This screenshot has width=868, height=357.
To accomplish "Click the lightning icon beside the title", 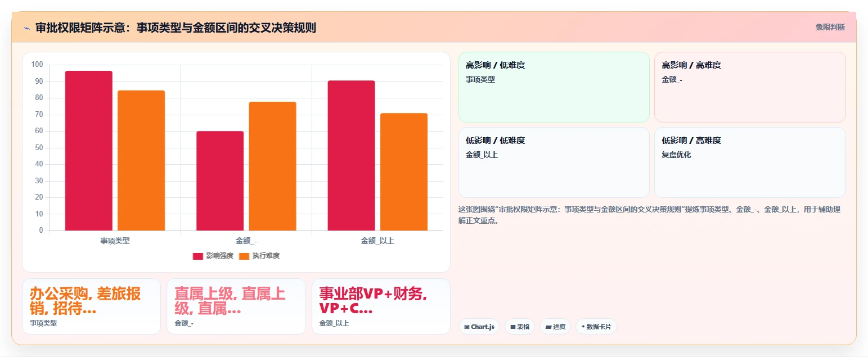I will coord(27,28).
